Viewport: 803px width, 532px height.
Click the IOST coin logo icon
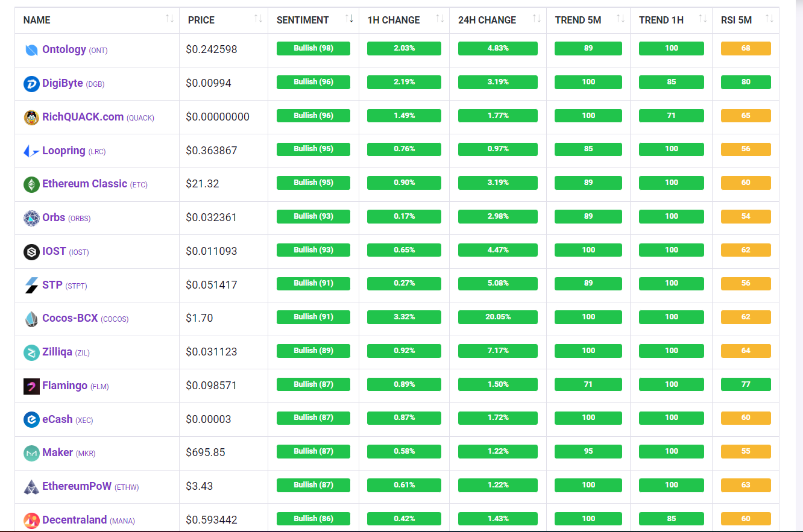(31, 252)
